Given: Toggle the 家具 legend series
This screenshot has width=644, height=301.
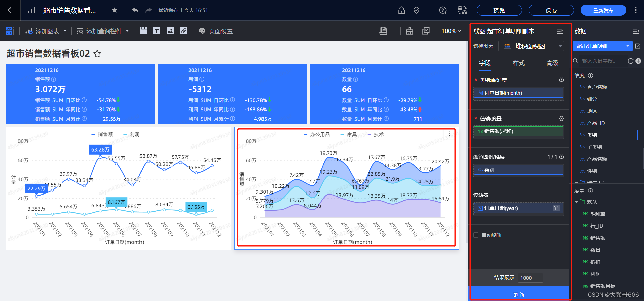Looking at the screenshot, I should click(x=349, y=134).
